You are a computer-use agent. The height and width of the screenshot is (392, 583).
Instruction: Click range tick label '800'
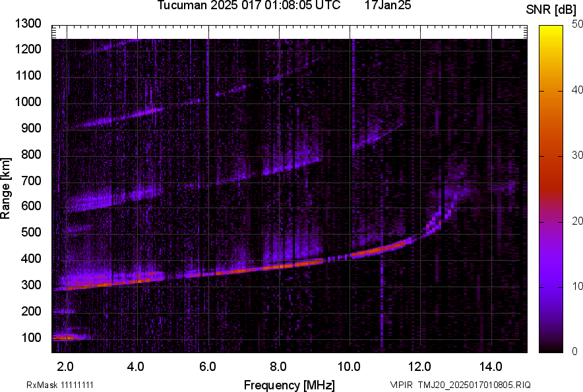(31, 154)
